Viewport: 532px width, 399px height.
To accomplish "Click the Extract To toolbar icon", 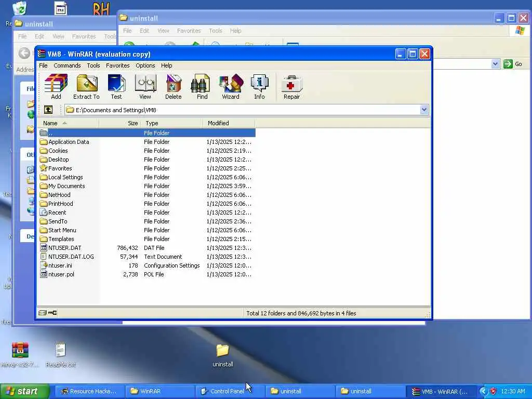I will 87,87.
